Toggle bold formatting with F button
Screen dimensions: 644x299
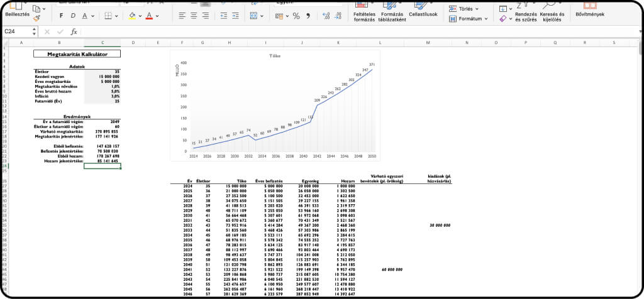coord(60,15)
